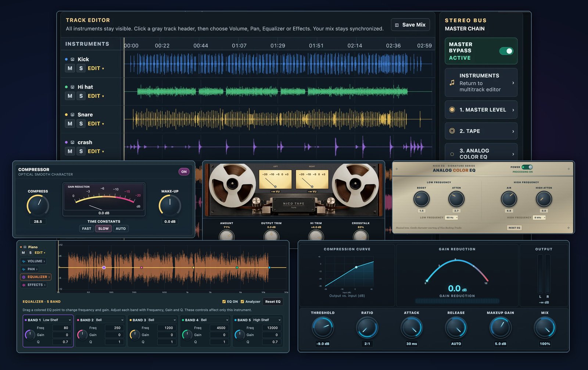
Task: Select the Piano EQUALIZER option
Action: (36, 277)
